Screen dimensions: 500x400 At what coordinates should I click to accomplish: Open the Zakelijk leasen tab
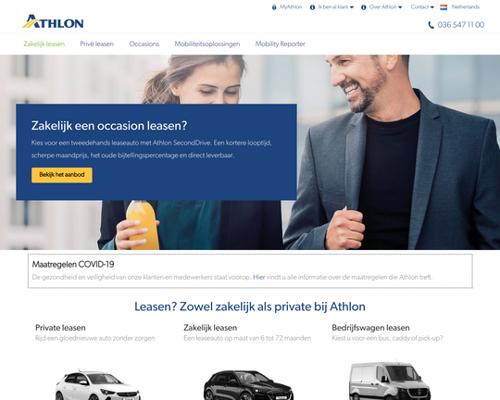44,44
